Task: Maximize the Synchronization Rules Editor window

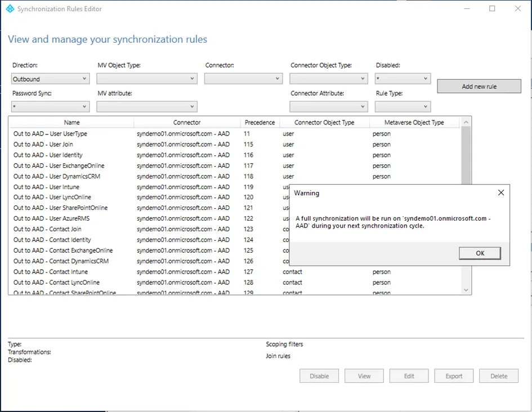Action: pyautogui.click(x=492, y=9)
